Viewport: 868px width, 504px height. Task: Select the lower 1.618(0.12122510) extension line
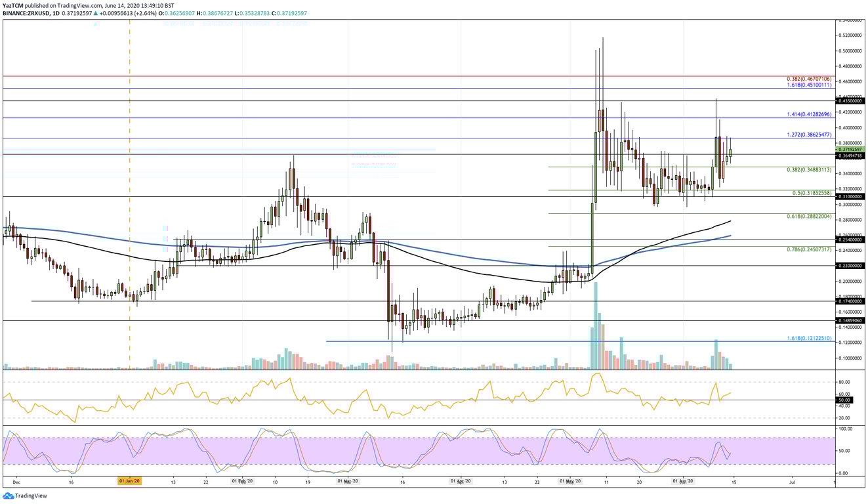[459, 341]
